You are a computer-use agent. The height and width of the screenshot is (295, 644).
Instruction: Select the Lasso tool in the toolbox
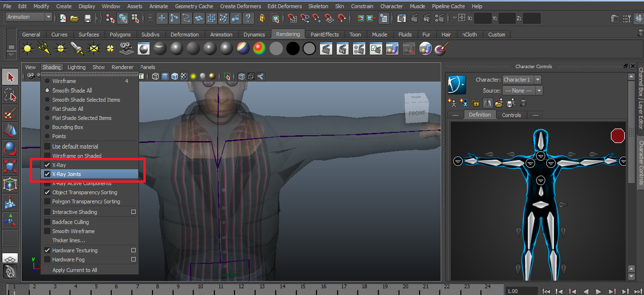coord(10,94)
